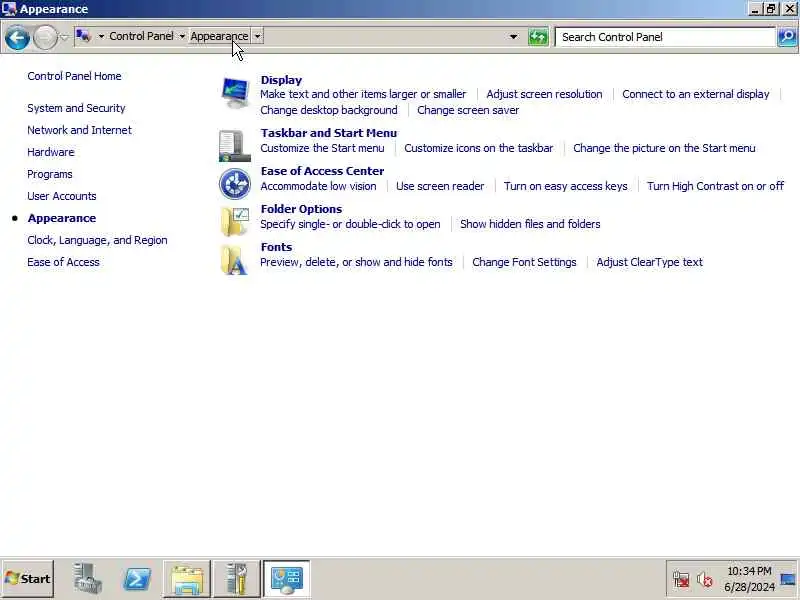Screen dimensions: 800x600
Task: Click Change the picture on the Start menu
Action: [x=664, y=148]
